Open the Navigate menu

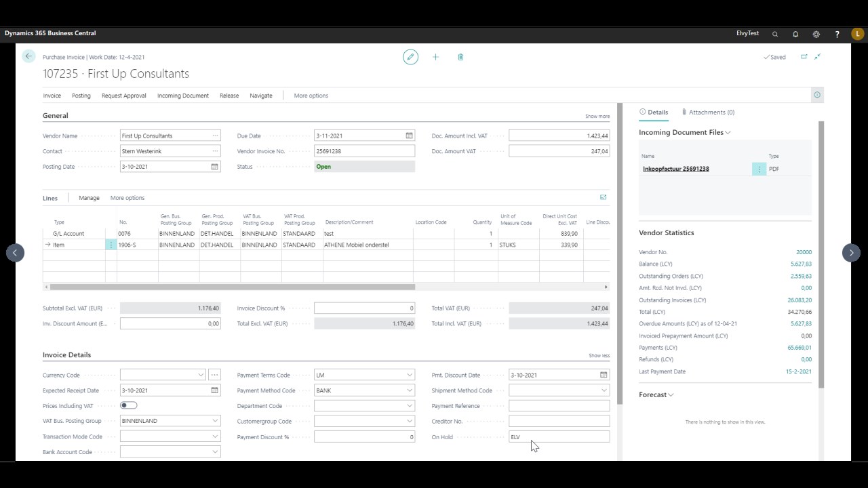pos(261,96)
